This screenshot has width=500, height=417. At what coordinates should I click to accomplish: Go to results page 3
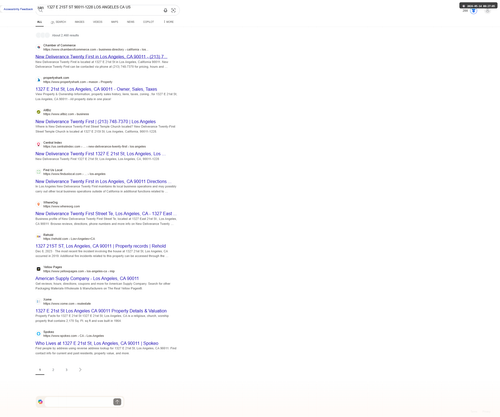click(66, 369)
